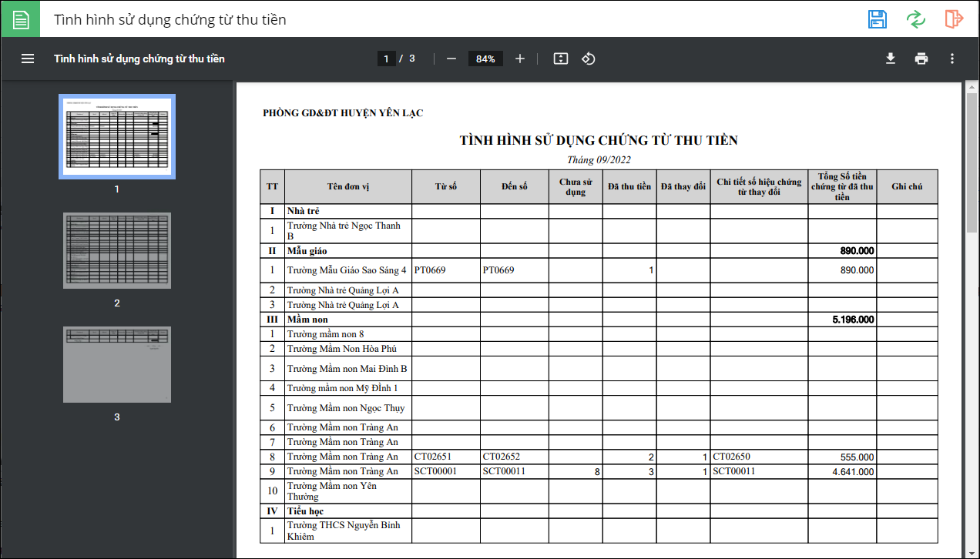Click the fit to page icon
Viewport: 980px width, 559px height.
point(561,59)
